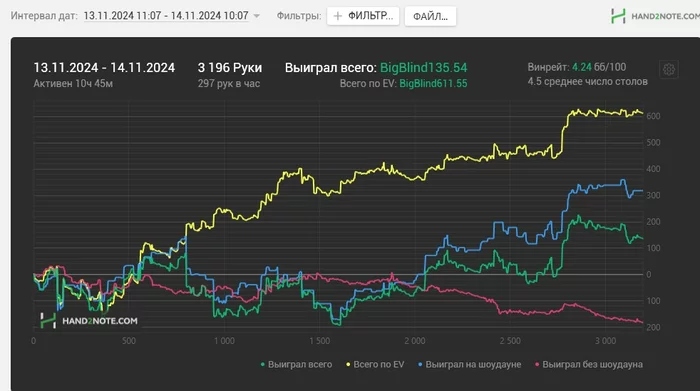This screenshot has width=700, height=391.
Task: Click the plus icon on ФИЛЬТР button
Action: click(x=338, y=16)
